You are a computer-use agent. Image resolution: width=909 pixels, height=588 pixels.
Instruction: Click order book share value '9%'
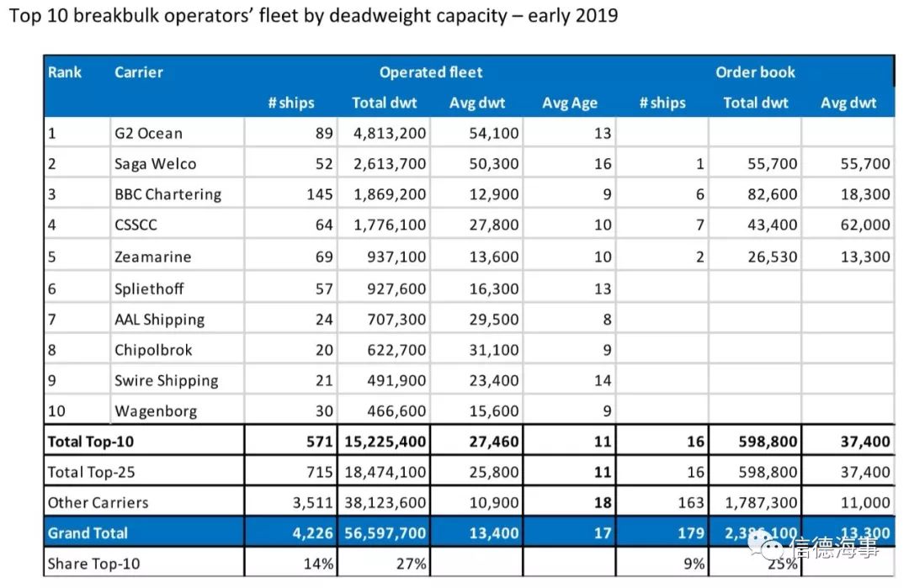point(694,564)
